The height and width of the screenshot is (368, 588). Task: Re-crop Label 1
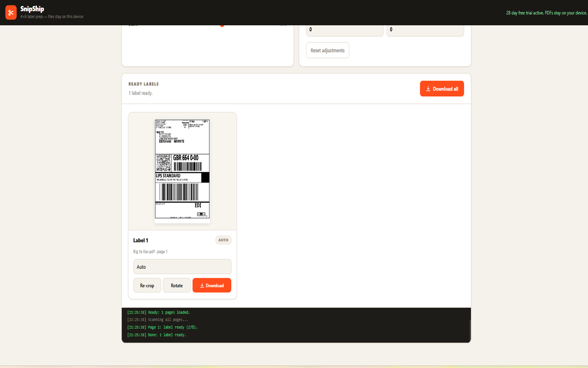click(147, 285)
